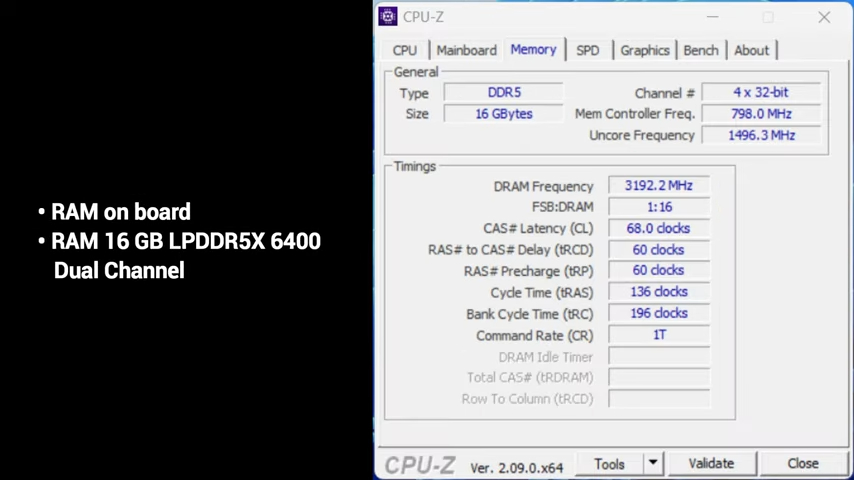
Task: Switch to the SPD tab
Action: click(x=588, y=51)
